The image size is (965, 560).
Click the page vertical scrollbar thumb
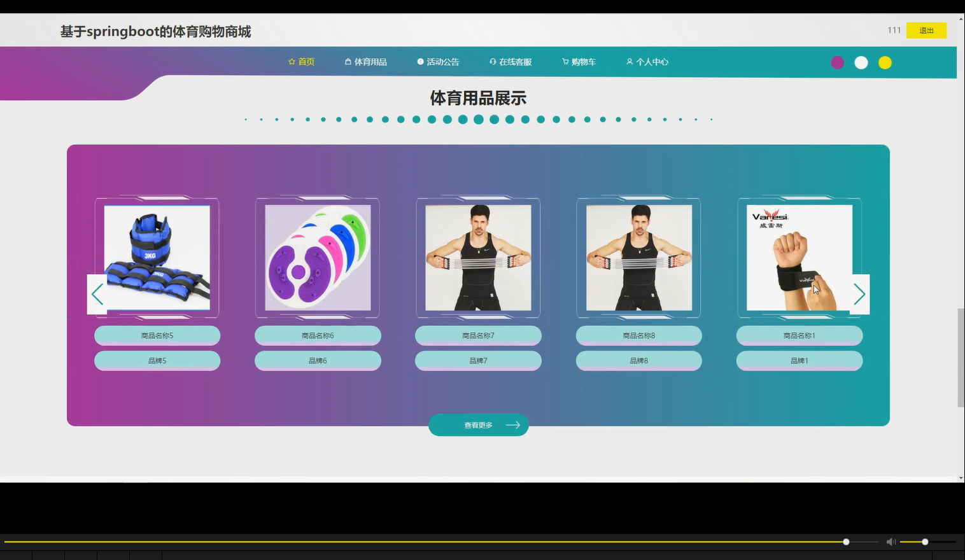click(x=961, y=358)
